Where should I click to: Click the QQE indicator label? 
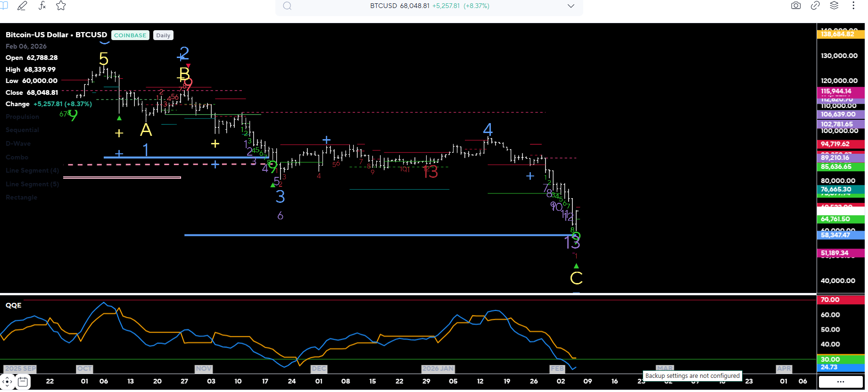pos(13,305)
